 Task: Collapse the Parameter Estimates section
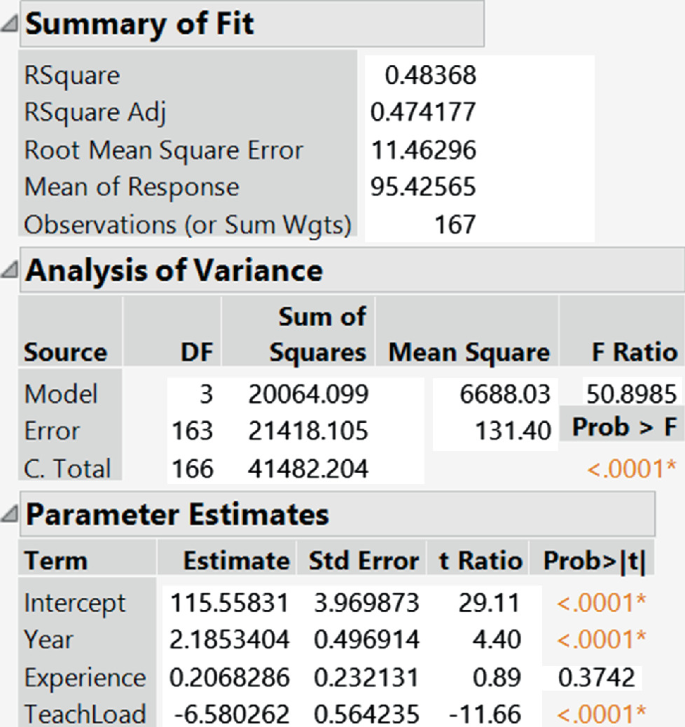[9, 514]
